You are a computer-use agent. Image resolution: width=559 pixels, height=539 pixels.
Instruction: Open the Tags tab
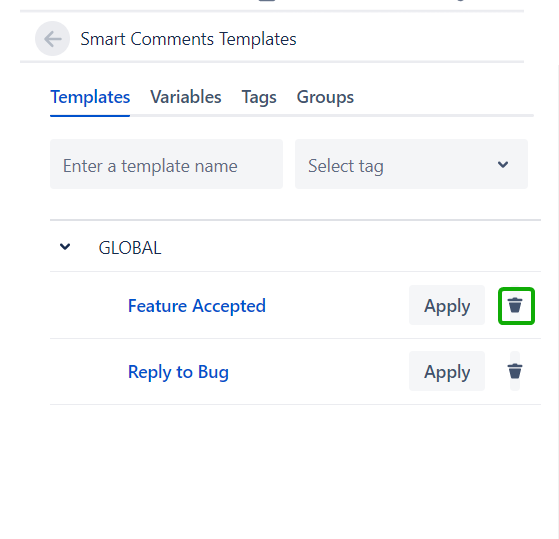[x=259, y=97]
